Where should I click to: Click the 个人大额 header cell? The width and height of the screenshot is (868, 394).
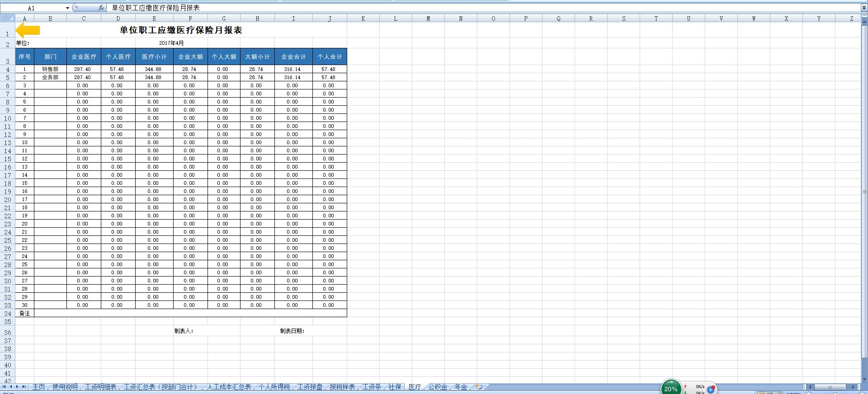224,56
